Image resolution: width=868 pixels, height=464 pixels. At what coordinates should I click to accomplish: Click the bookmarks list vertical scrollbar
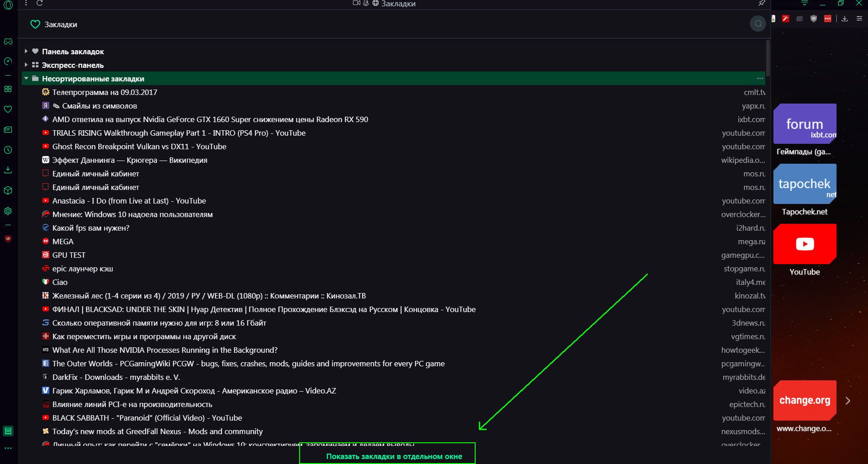point(768,59)
